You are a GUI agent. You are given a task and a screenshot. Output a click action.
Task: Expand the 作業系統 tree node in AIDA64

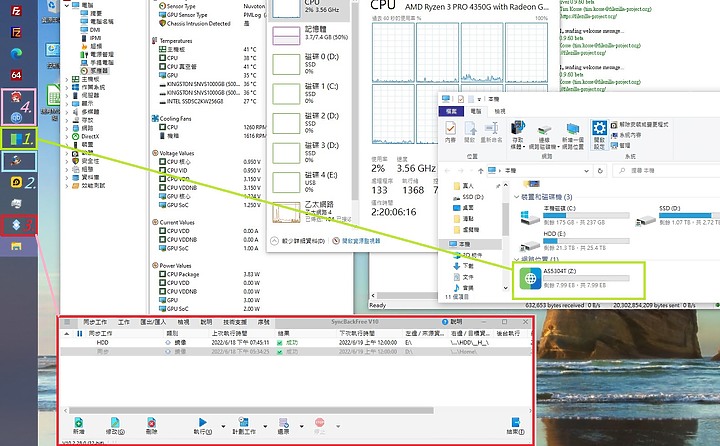click(x=67, y=87)
